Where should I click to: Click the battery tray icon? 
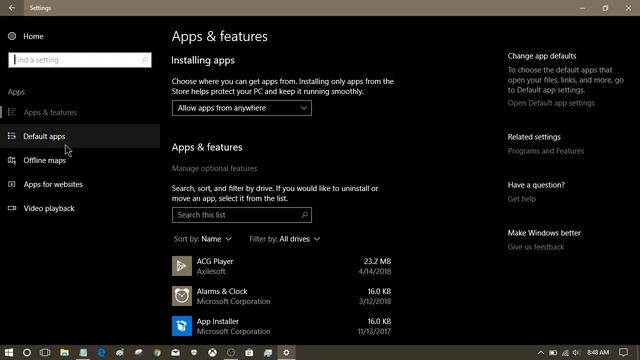click(553, 353)
